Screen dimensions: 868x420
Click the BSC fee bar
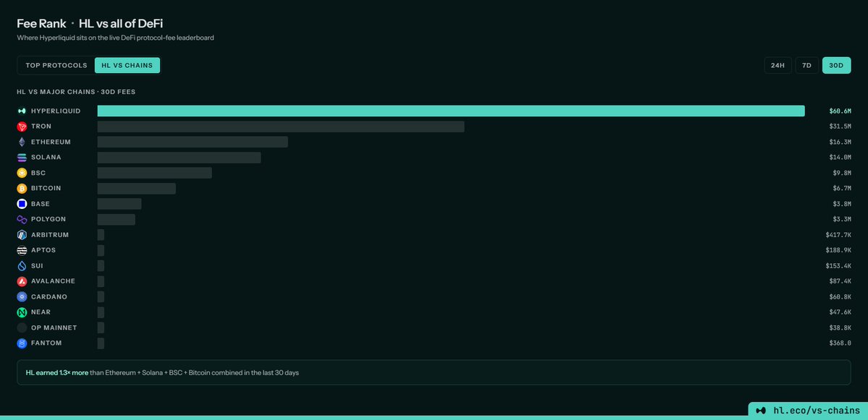[155, 173]
